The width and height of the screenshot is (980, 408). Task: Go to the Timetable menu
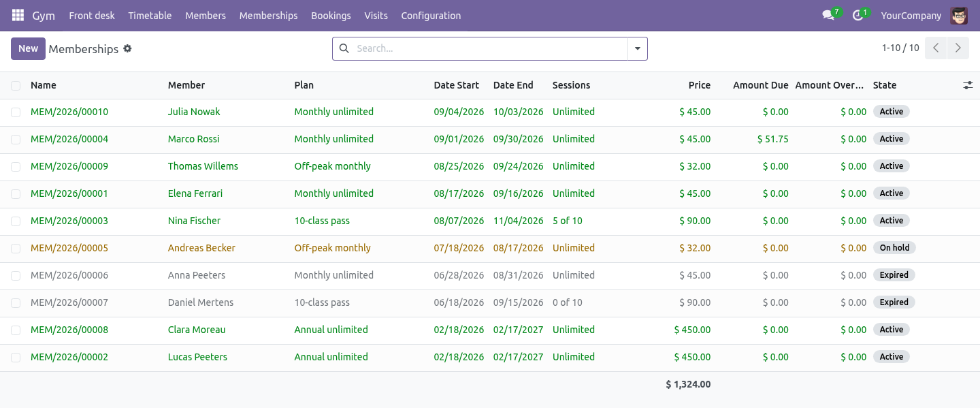coord(150,15)
